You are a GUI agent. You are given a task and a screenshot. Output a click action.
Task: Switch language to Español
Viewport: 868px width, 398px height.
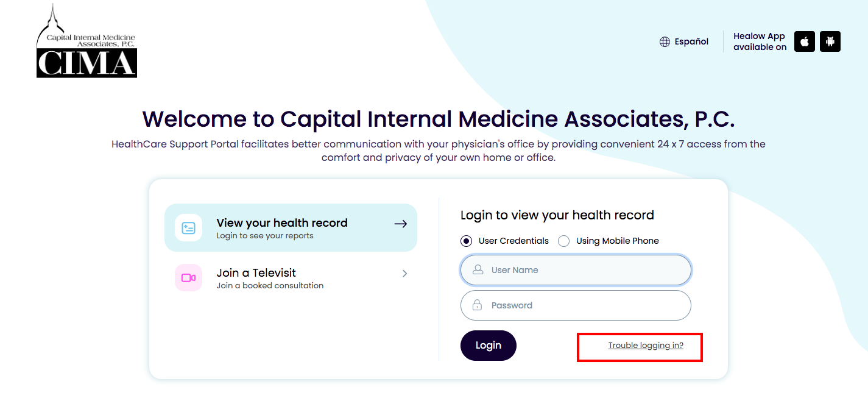691,42
